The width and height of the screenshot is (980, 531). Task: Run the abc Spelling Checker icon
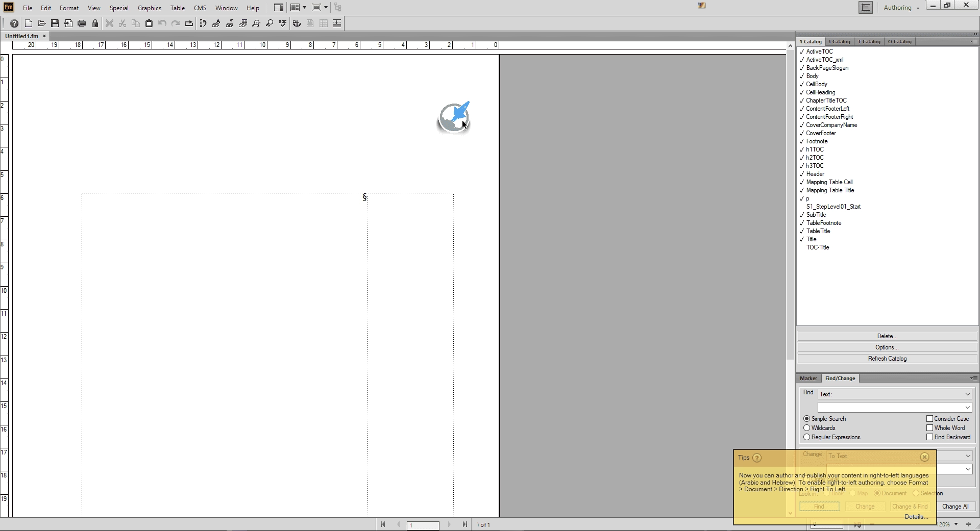pos(283,23)
